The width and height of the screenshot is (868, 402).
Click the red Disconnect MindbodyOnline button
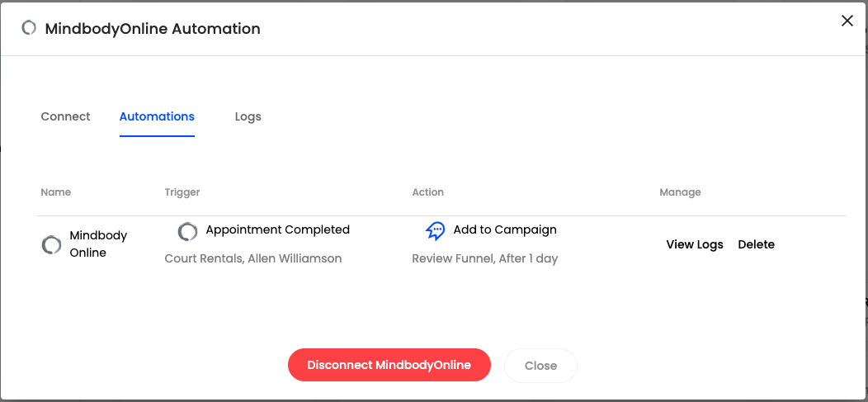coord(389,365)
